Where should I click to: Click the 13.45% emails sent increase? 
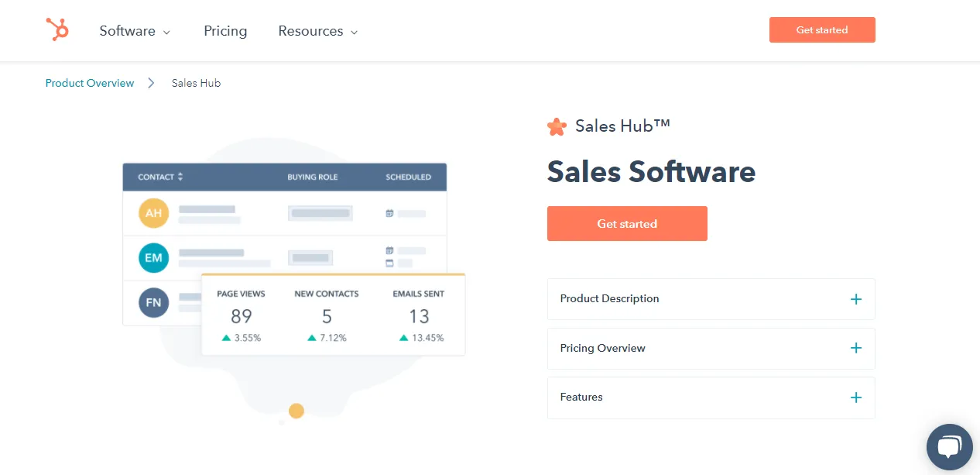click(x=421, y=338)
